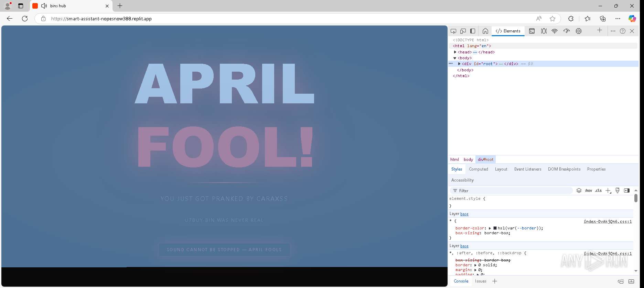Toggle the DevTools sidebar dock icon
644x288 pixels.
click(x=473, y=31)
